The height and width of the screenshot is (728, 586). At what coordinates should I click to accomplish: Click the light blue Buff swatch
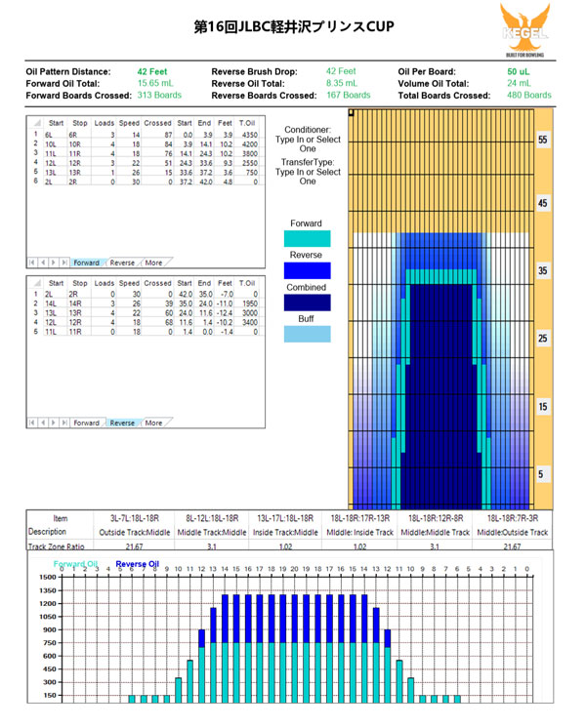pyautogui.click(x=308, y=334)
